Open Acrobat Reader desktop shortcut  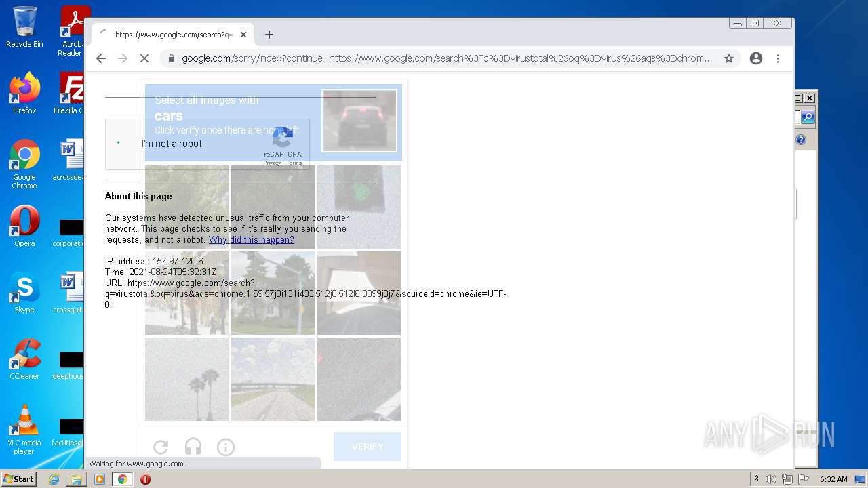pyautogui.click(x=72, y=30)
